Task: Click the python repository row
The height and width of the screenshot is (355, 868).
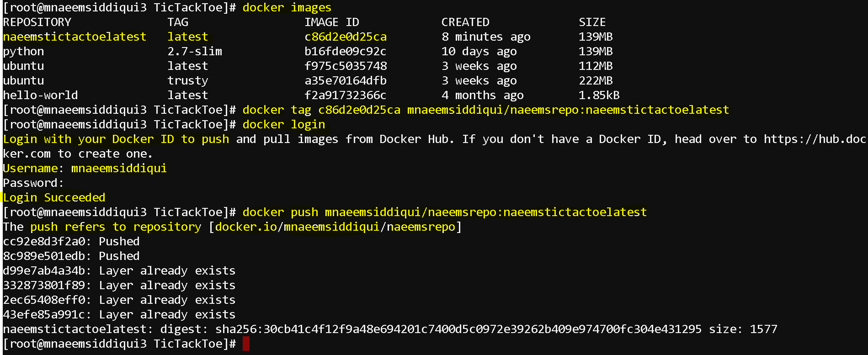Action: coord(308,51)
